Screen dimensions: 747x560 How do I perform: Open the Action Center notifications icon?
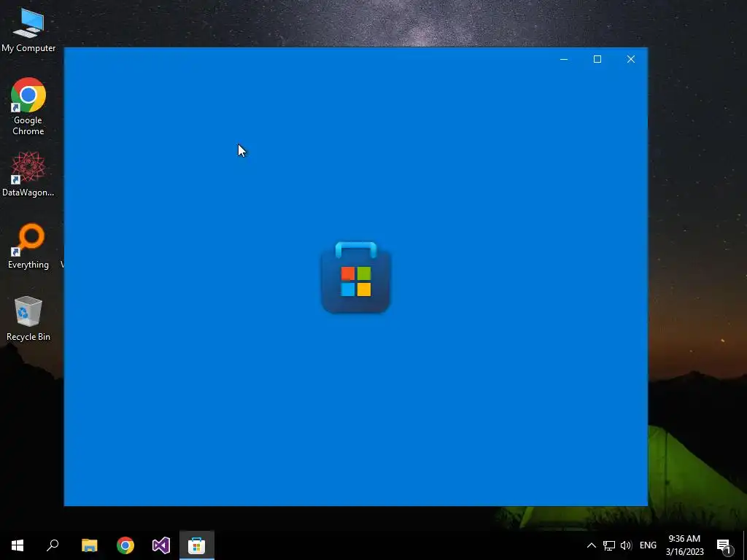[724, 545]
